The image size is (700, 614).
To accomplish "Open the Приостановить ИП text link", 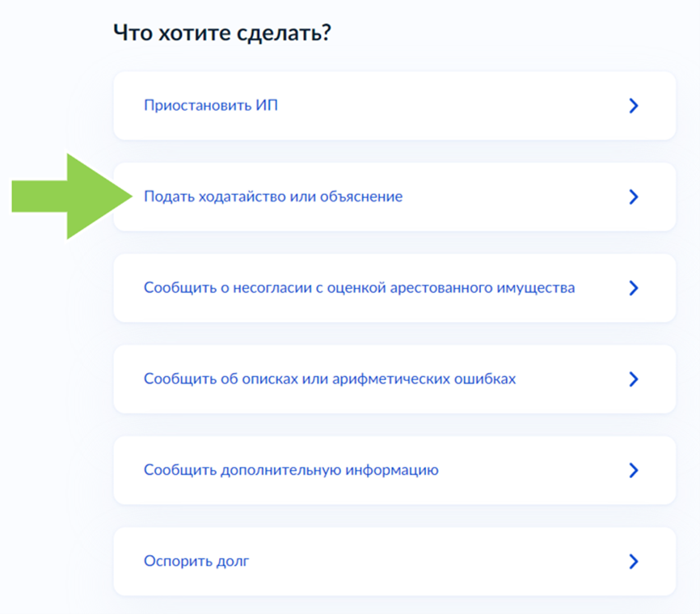I will tap(211, 105).
